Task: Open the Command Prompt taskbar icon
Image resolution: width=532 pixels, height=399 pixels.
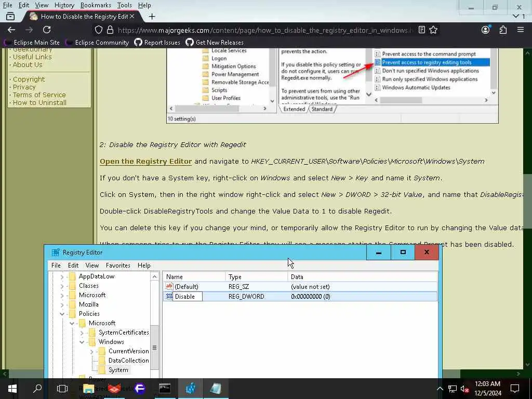Action: point(165,389)
